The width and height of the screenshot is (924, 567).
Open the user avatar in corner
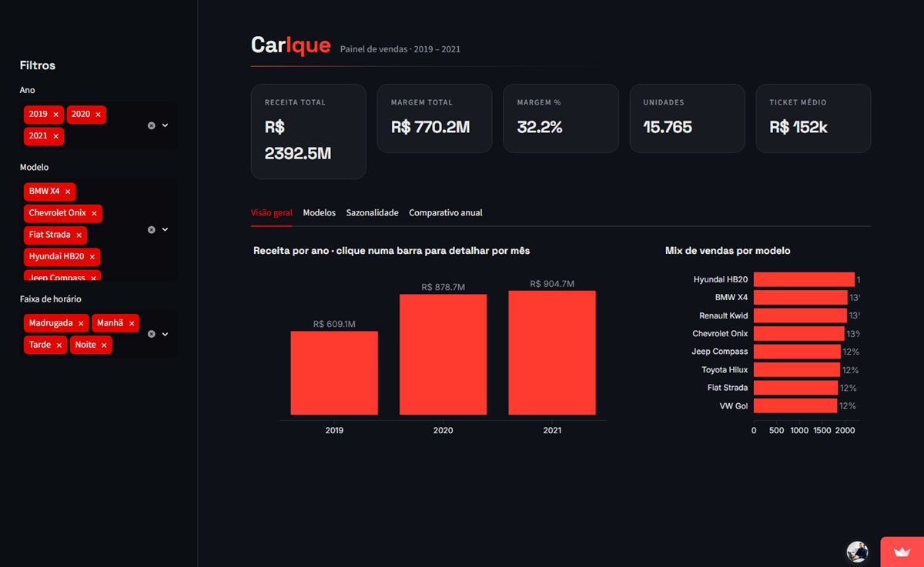pyautogui.click(x=857, y=552)
